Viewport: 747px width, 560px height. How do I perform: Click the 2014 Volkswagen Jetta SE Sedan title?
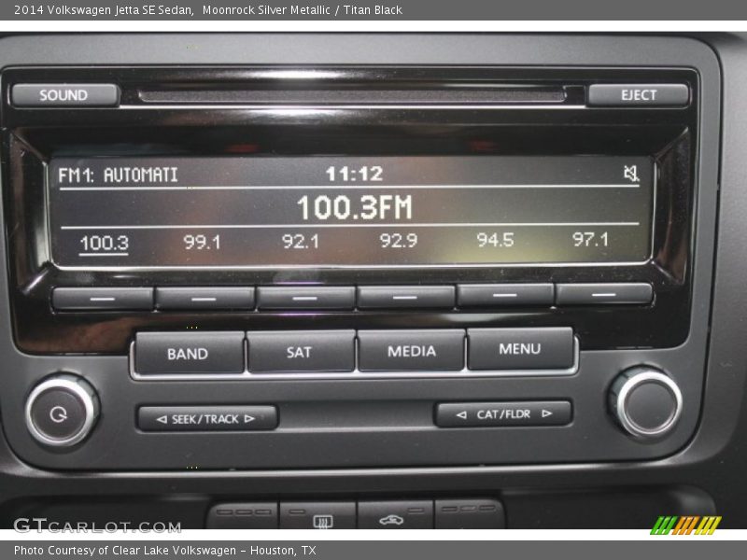tap(104, 10)
